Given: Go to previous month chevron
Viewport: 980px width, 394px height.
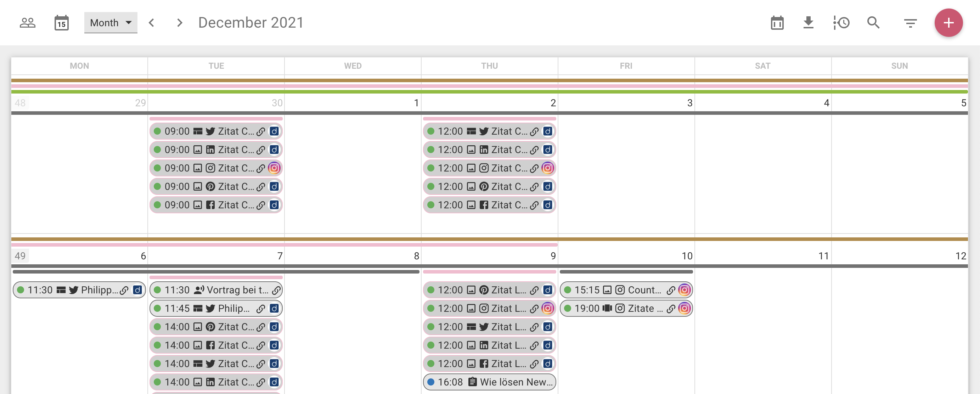Looking at the screenshot, I should coord(151,23).
